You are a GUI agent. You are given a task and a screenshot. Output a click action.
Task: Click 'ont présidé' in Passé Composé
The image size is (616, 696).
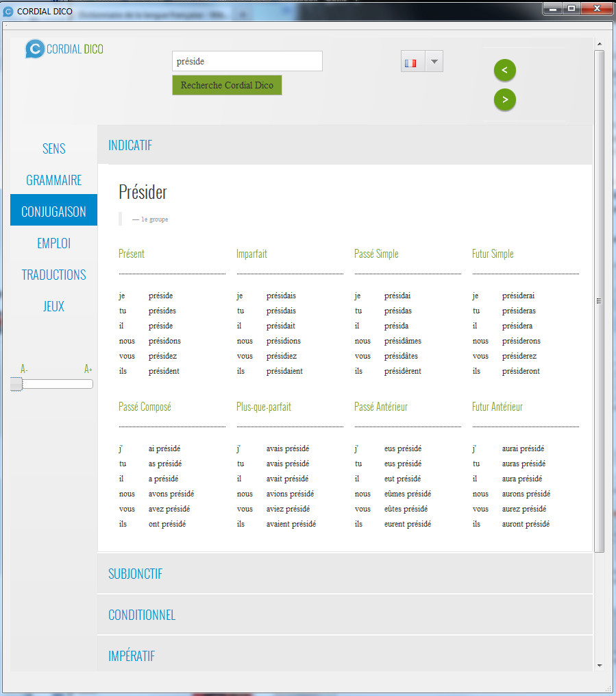click(167, 524)
